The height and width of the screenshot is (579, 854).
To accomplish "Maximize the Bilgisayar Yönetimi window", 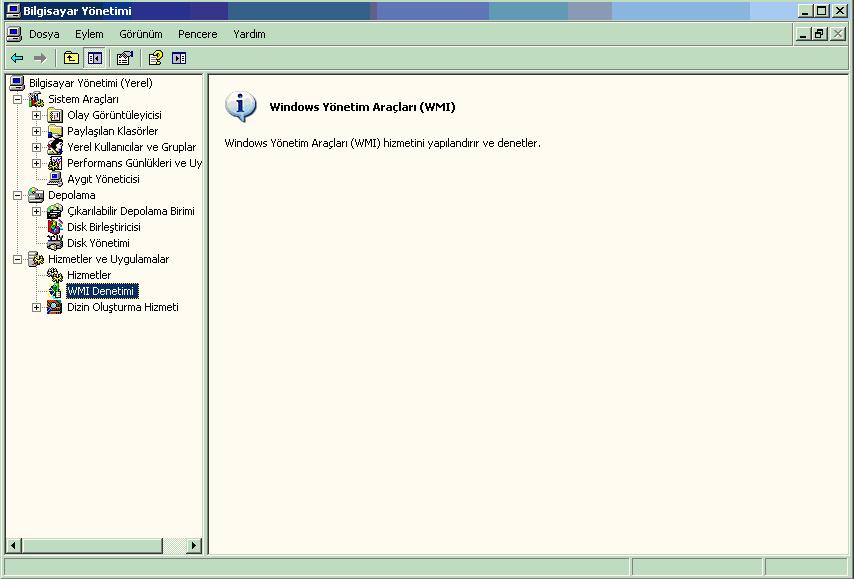I will point(821,11).
